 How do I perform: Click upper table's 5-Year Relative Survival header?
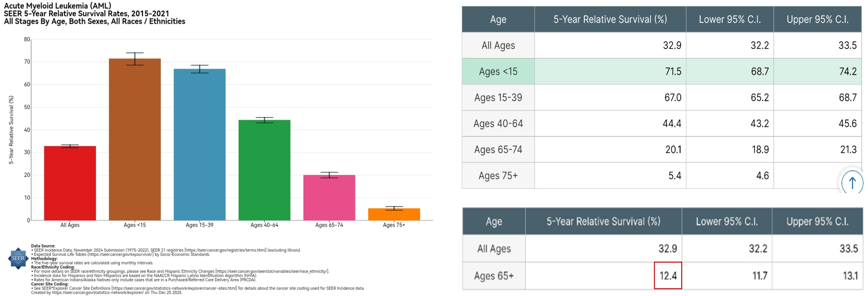click(x=610, y=20)
